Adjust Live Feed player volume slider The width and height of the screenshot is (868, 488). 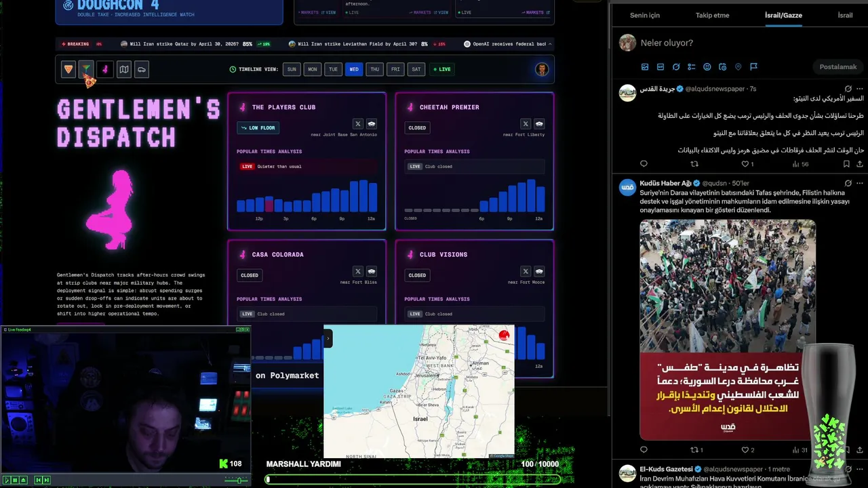236,480
